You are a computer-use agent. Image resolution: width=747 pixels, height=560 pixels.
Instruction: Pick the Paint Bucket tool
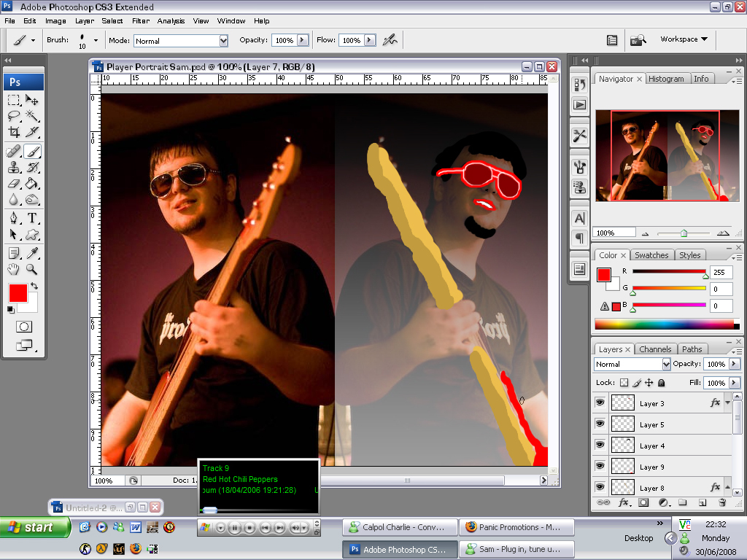click(32, 183)
